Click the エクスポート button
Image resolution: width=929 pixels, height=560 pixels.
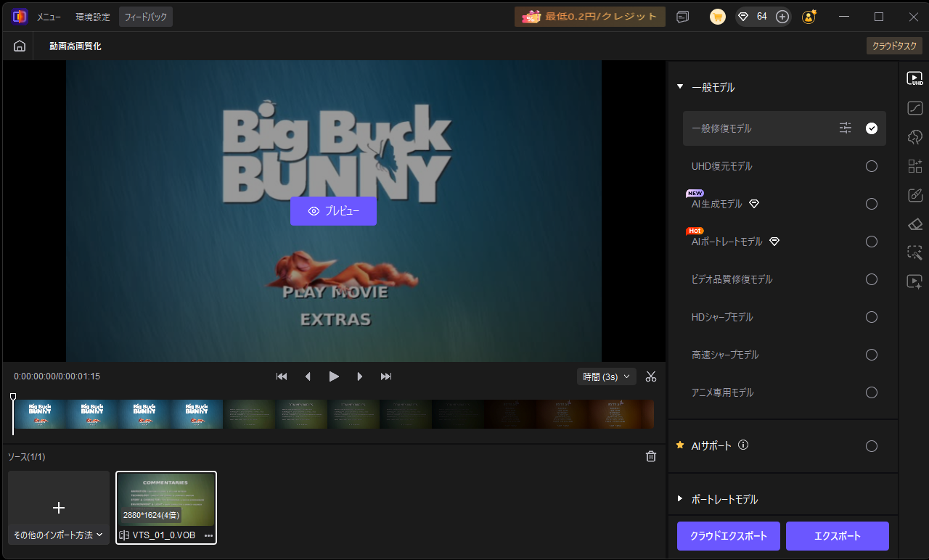point(838,536)
